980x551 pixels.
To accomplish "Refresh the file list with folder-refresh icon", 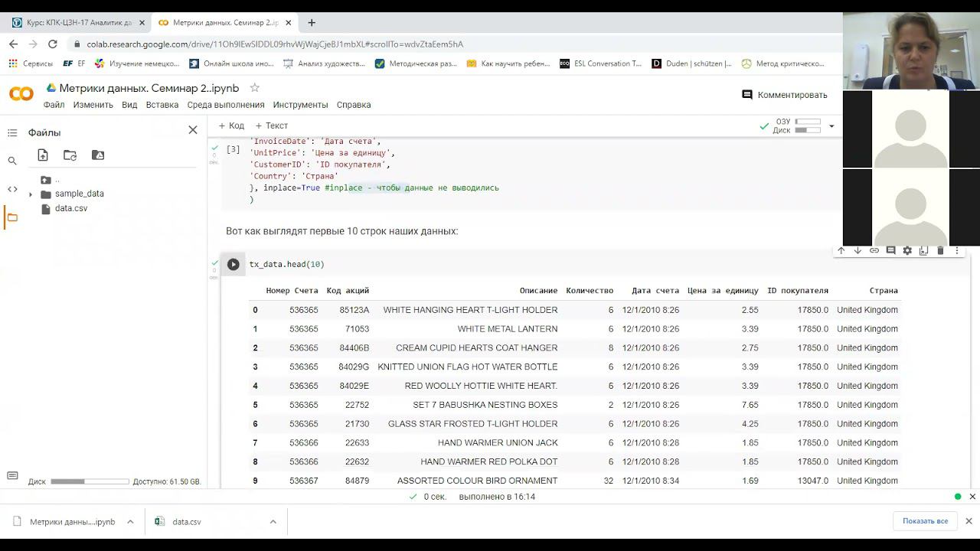I will click(x=70, y=155).
